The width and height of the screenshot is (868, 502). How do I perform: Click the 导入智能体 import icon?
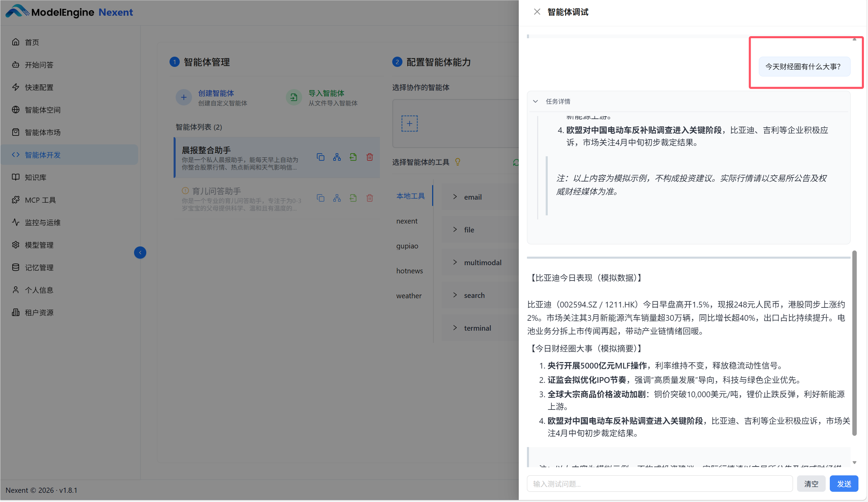click(293, 98)
